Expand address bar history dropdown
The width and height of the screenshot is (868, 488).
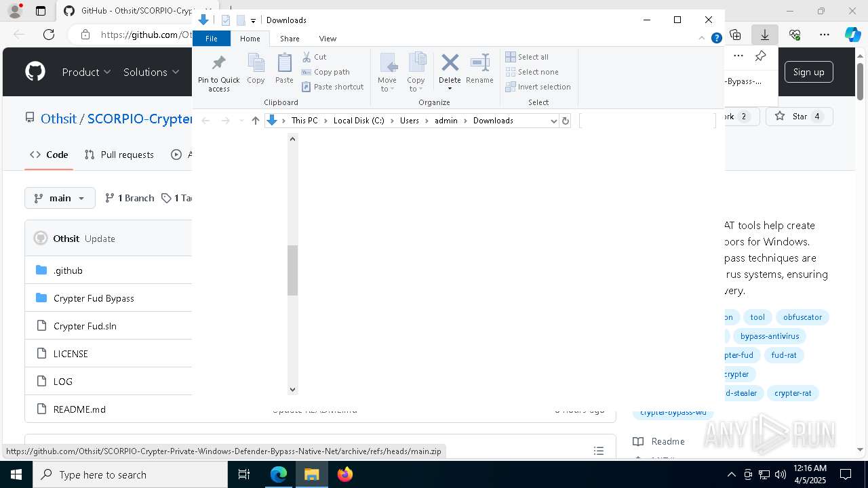[x=553, y=121]
